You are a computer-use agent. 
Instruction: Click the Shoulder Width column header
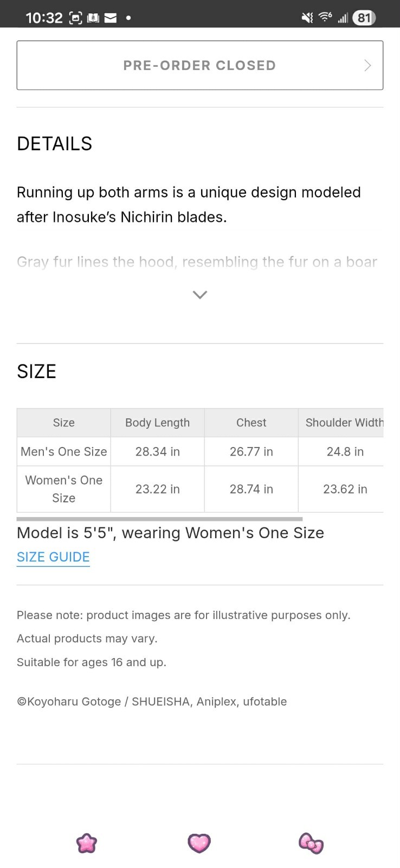coord(344,423)
